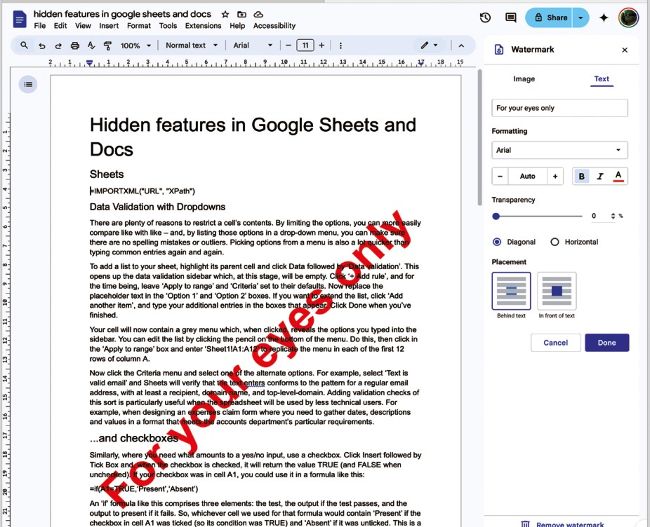The width and height of the screenshot is (650, 527).
Task: Click the watermark text input field
Action: point(560,108)
